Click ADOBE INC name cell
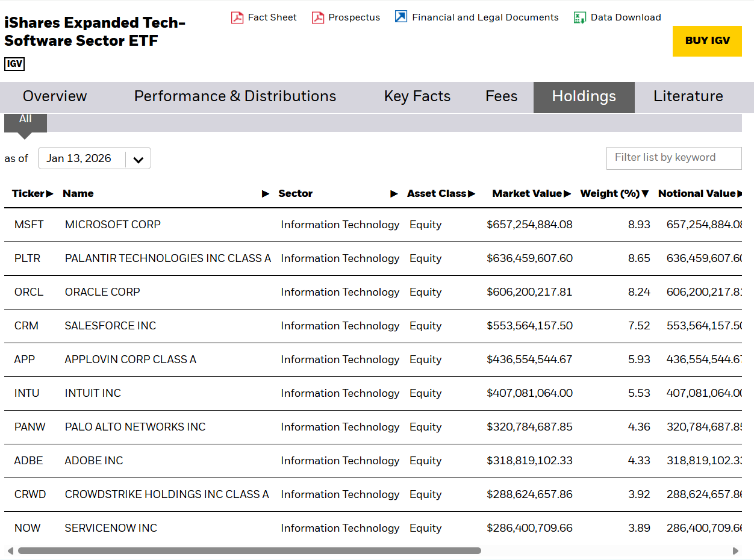This screenshot has height=560, width=754. (94, 461)
